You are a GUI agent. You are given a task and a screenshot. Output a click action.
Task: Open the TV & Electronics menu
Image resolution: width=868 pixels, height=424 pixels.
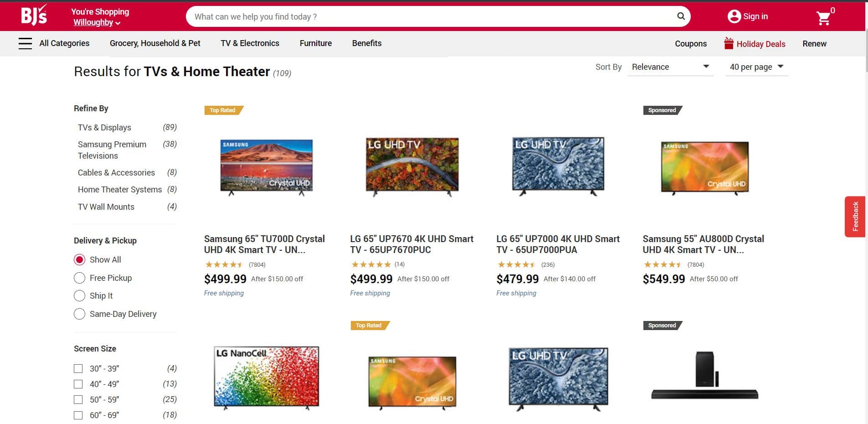tap(250, 43)
